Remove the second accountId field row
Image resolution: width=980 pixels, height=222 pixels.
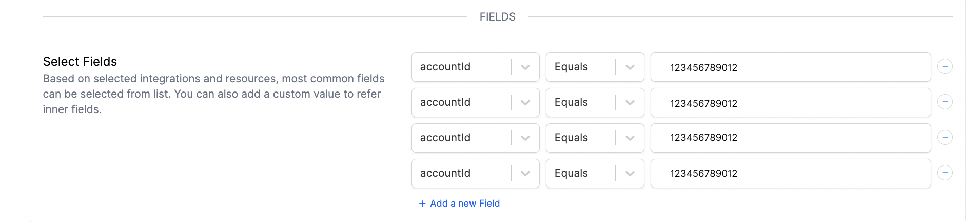pyautogui.click(x=945, y=102)
